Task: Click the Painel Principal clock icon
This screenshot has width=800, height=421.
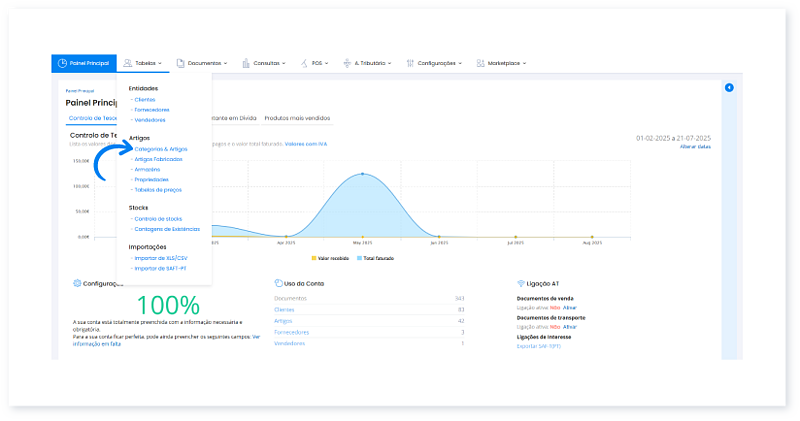Action: 63,63
